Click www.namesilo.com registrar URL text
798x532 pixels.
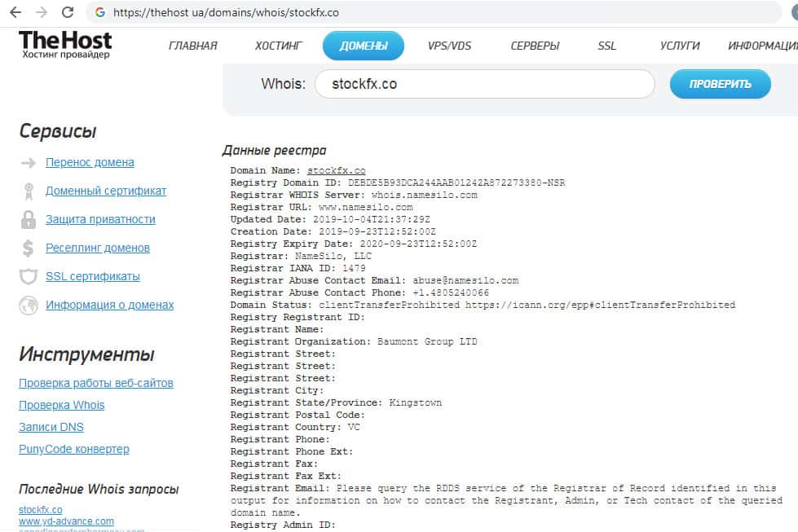point(365,208)
